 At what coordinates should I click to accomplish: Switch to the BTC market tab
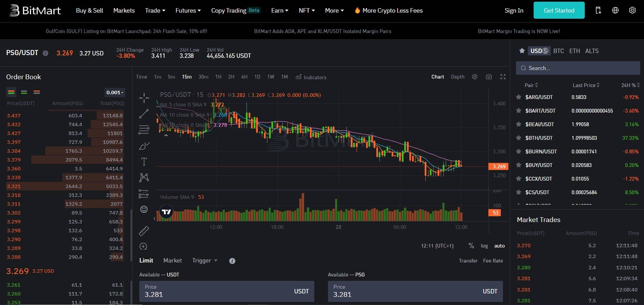pos(559,51)
